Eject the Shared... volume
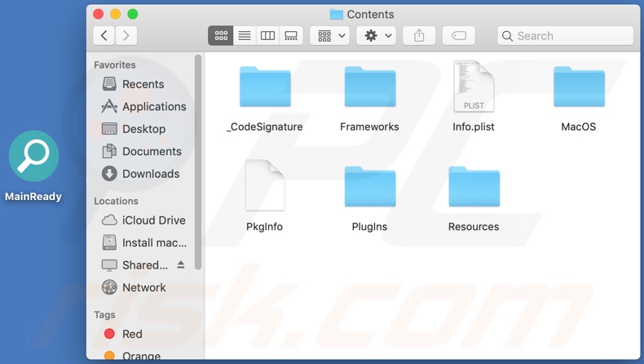This screenshot has height=364, width=644. tap(181, 265)
